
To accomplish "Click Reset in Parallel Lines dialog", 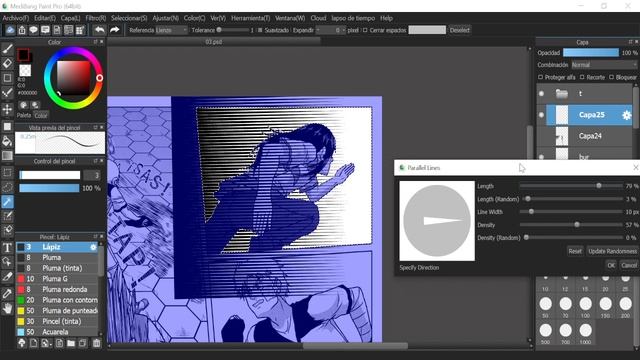I will [x=575, y=251].
